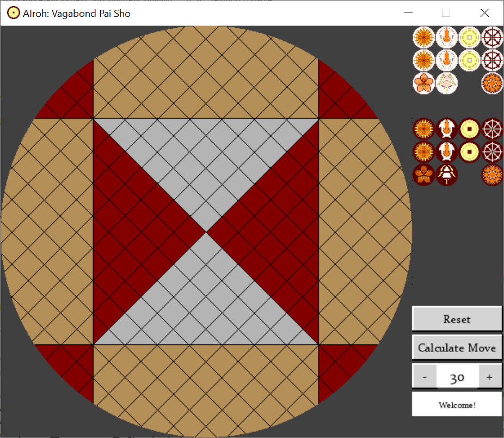This screenshot has height=438, width=504.
Task: Pick the light five-petal lotus flower tile
Action: click(x=423, y=83)
